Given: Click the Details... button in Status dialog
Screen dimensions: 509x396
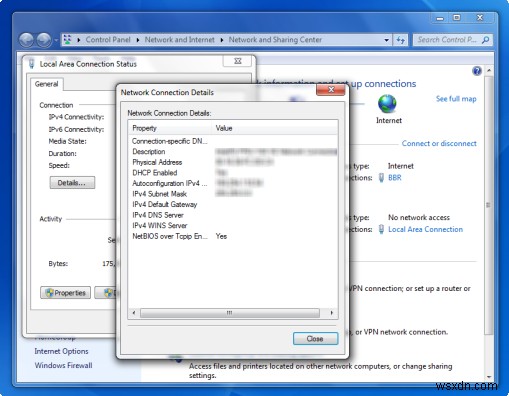Looking at the screenshot, I should click(x=72, y=183).
